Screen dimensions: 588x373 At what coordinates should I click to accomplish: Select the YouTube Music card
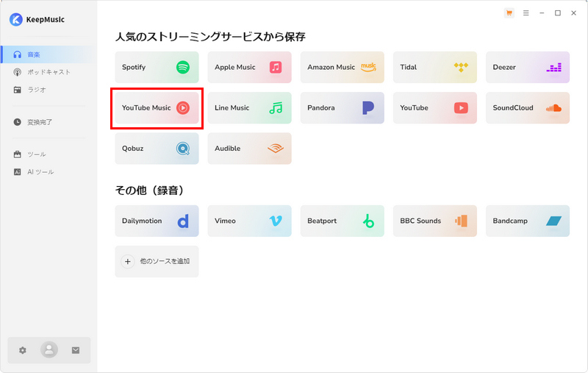(x=157, y=107)
